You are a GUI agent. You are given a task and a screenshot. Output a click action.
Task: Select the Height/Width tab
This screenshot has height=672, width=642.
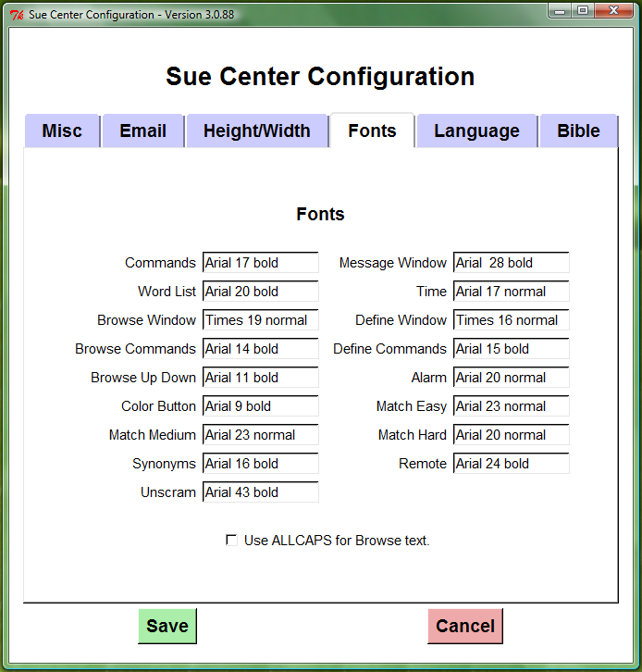tap(257, 131)
